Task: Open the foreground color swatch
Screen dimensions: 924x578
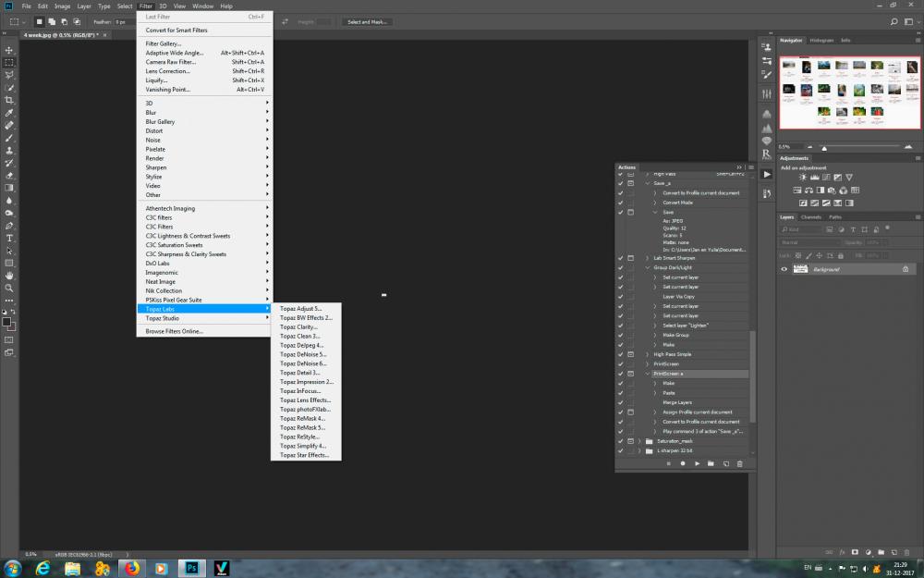Action: click(x=6, y=322)
